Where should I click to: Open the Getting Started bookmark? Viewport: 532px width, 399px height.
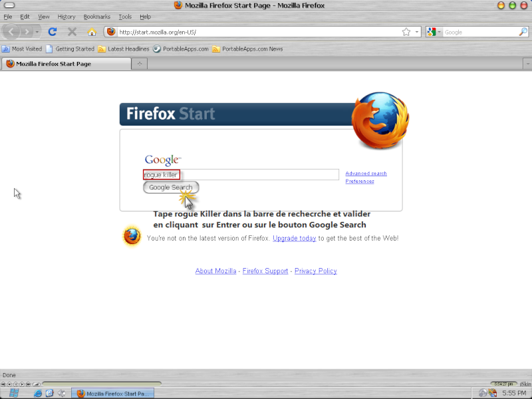pos(70,49)
